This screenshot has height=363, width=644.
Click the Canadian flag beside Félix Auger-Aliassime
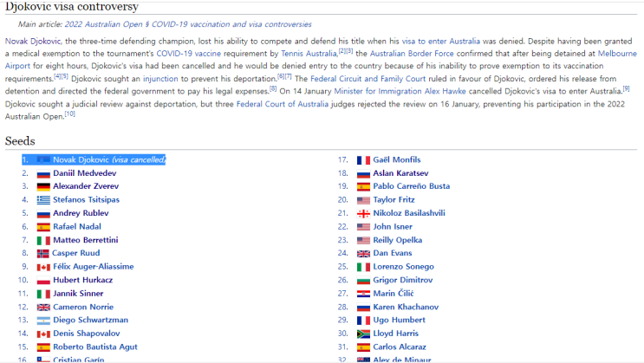coord(43,268)
